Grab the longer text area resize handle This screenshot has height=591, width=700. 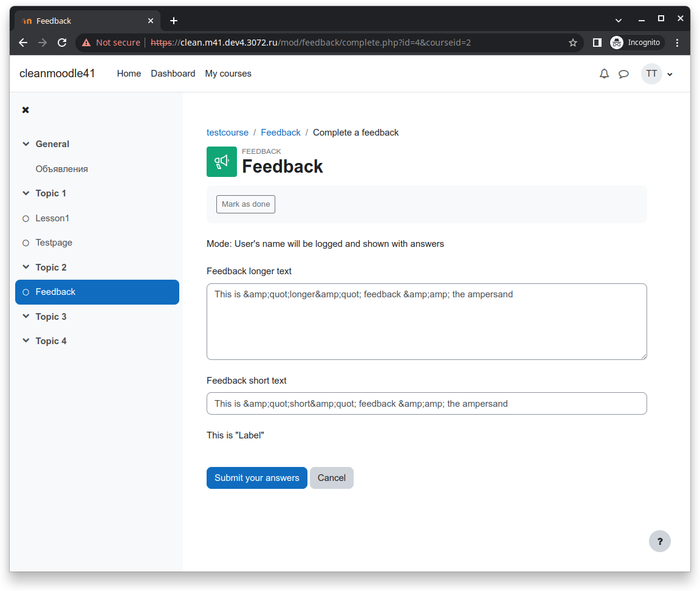643,356
